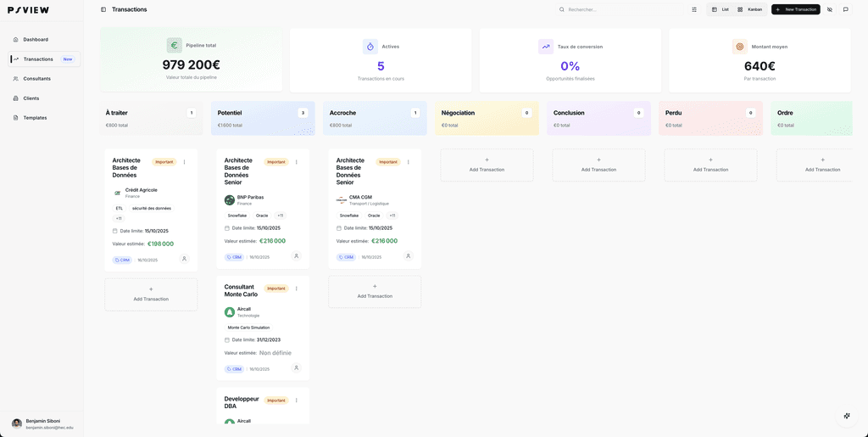Image resolution: width=868 pixels, height=437 pixels.
Task: Click CRM tag on Crédit Agricole card
Action: 122,260
